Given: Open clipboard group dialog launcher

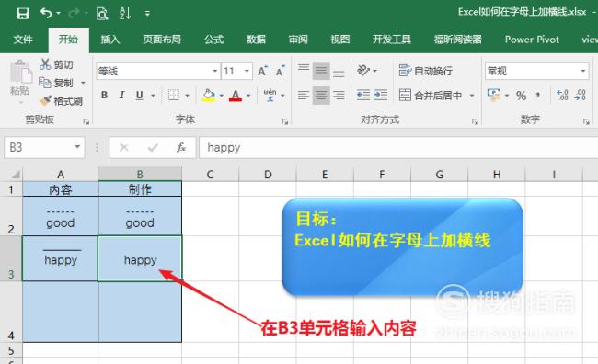Looking at the screenshot, I should [86, 121].
